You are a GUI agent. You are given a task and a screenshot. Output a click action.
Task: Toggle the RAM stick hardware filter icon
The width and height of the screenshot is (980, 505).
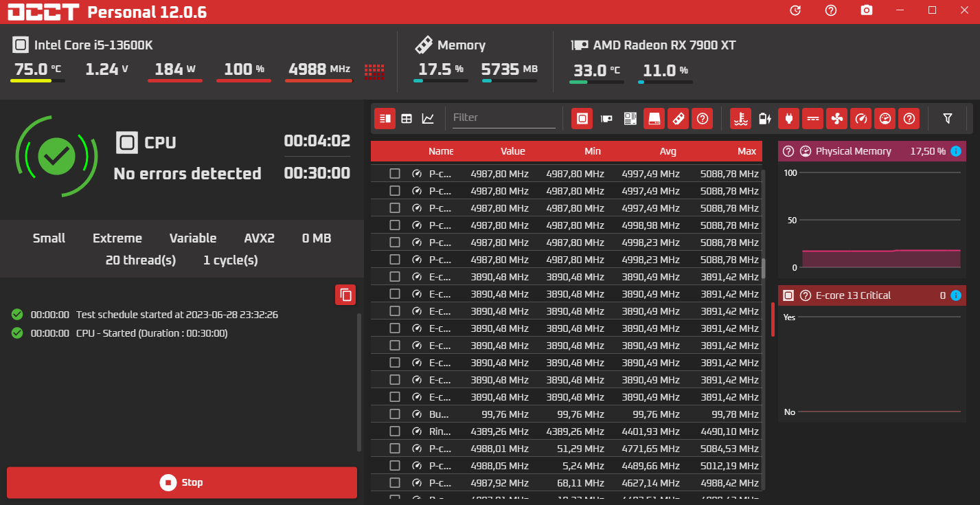point(678,118)
